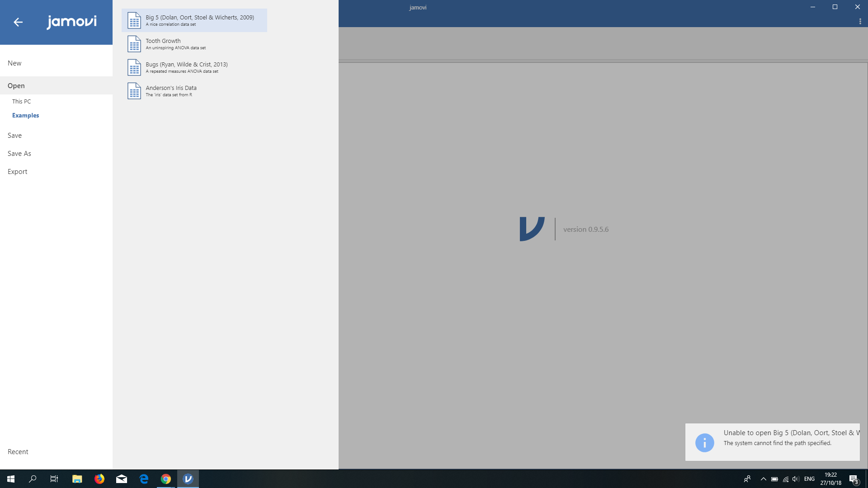
Task: Open Tooth Growth example
Action: point(194,44)
